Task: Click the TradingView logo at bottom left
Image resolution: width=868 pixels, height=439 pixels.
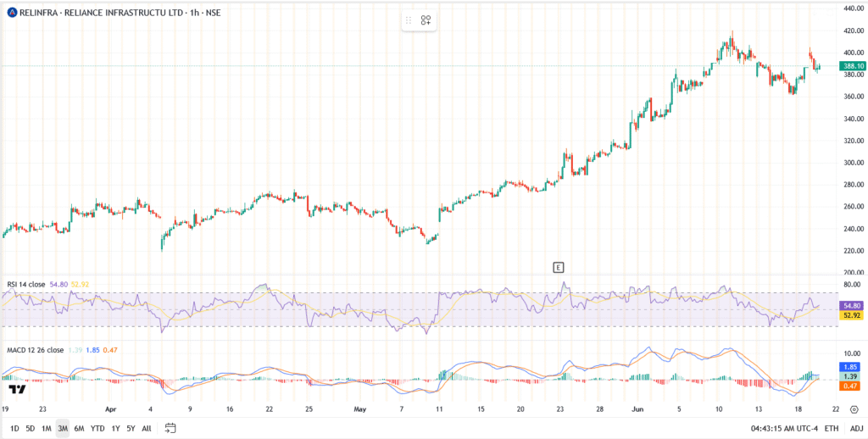Action: point(15,389)
